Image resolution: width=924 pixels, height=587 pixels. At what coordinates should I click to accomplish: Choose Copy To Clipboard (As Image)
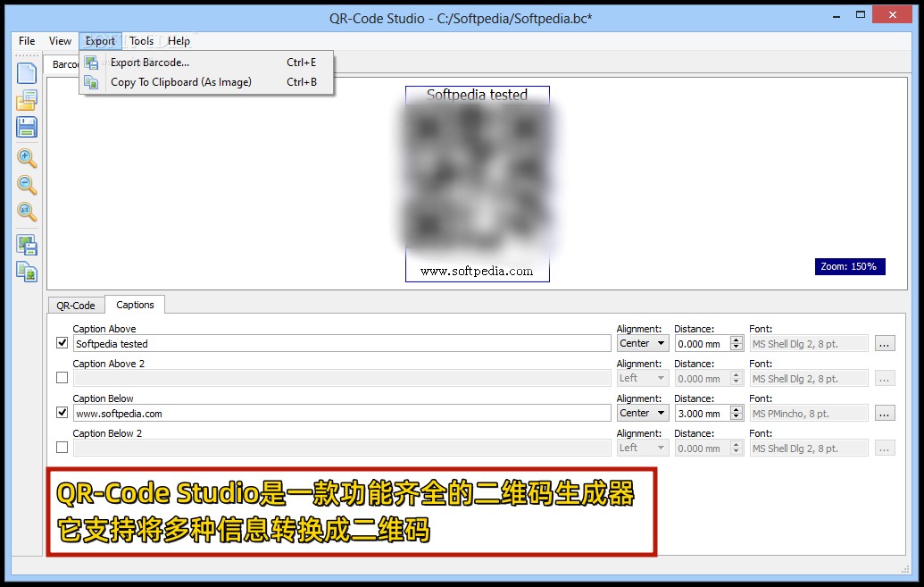(206, 82)
